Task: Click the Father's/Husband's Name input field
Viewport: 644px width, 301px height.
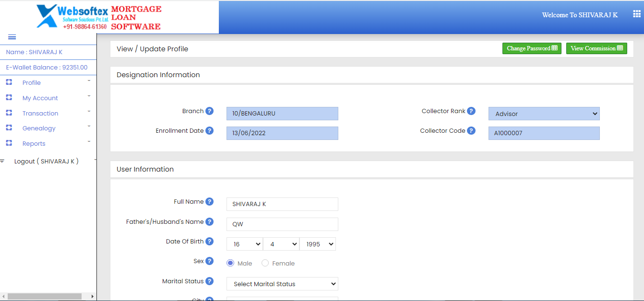Action: (282, 224)
